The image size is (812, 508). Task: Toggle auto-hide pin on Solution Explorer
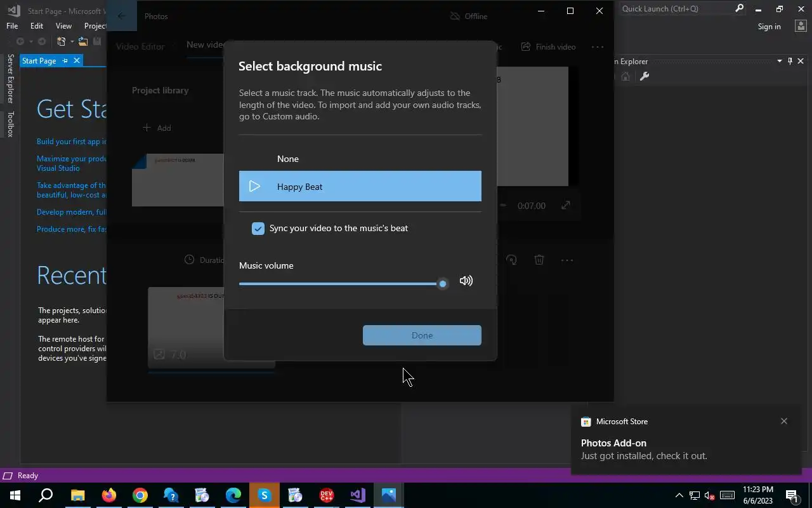click(790, 61)
